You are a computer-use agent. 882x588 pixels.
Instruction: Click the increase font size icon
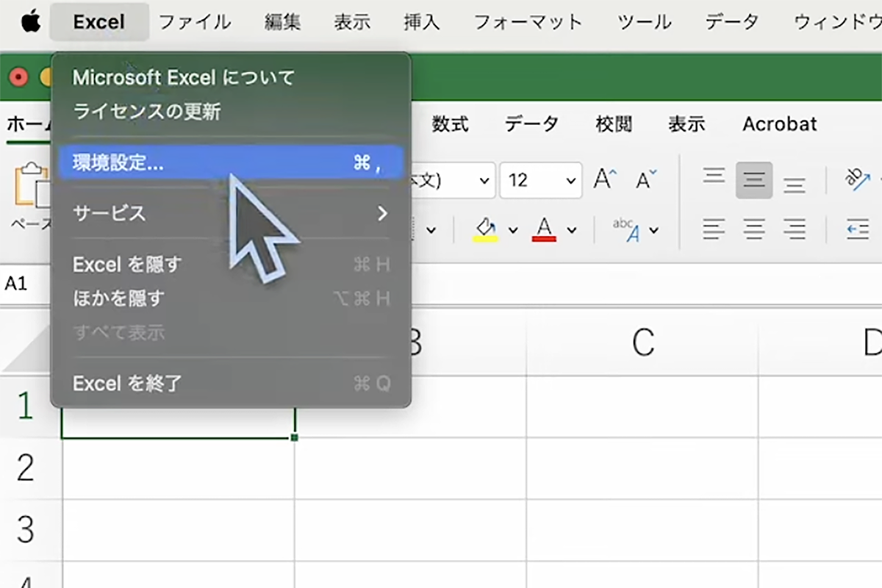pos(606,180)
